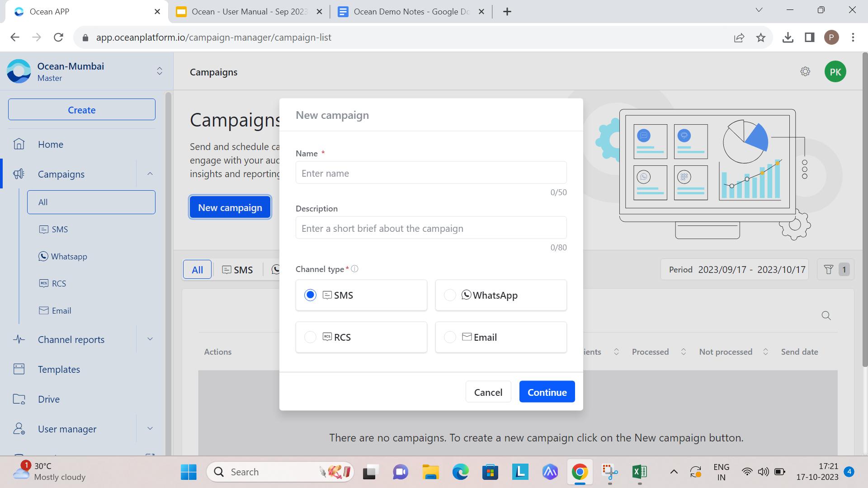This screenshot has width=868, height=488.
Task: Toggle the browser side panel
Action: point(810,38)
